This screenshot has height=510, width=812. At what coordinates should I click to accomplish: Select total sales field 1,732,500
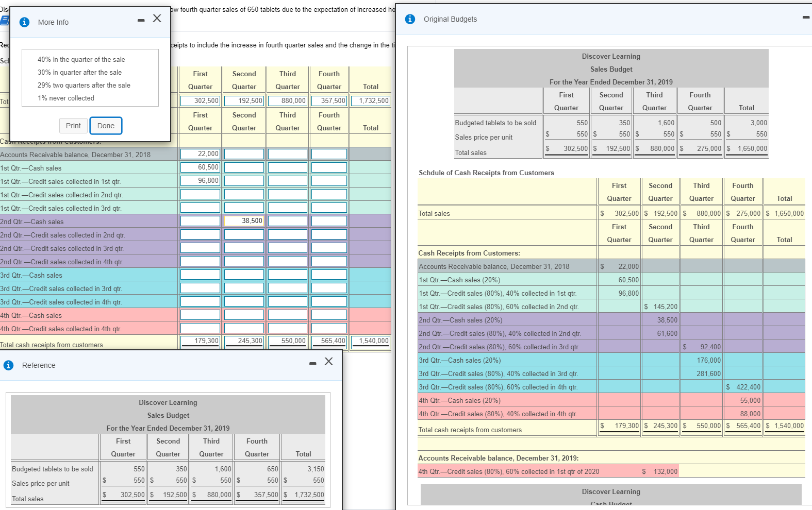click(371, 100)
